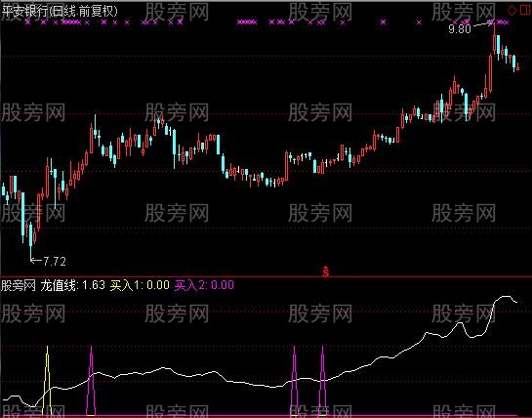Click the chart title 平安银行(日线.前复权)

tap(60, 11)
